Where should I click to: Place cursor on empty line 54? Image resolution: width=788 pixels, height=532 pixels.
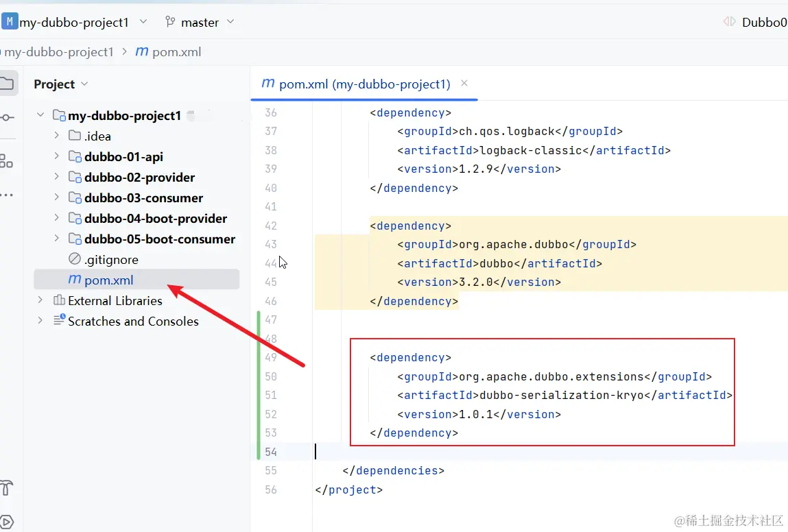point(480,452)
